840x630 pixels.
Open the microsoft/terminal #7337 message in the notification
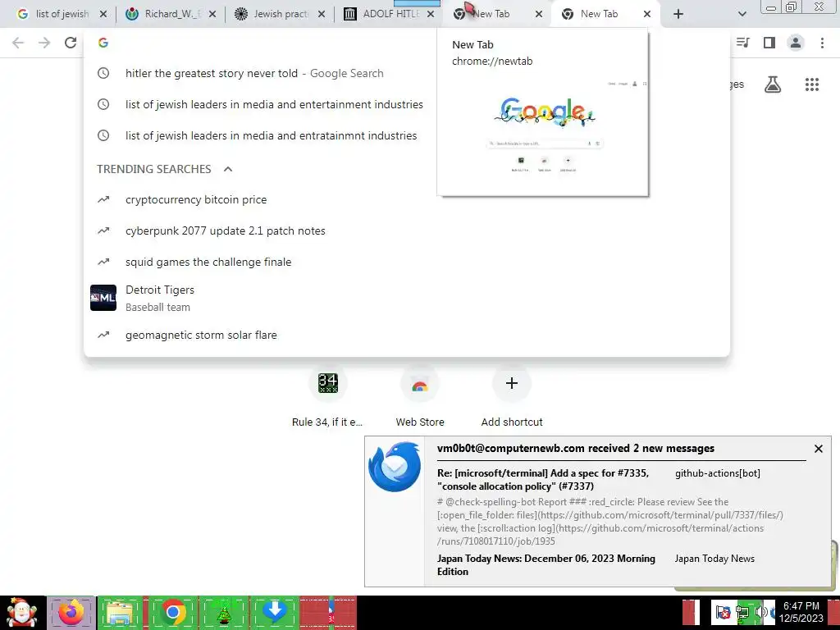(543, 479)
